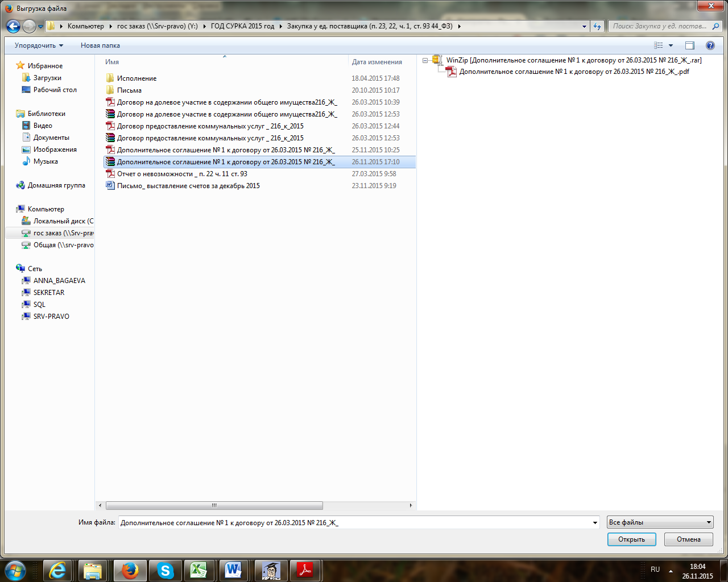Open the "SEKRETAR" network computer

click(49, 293)
